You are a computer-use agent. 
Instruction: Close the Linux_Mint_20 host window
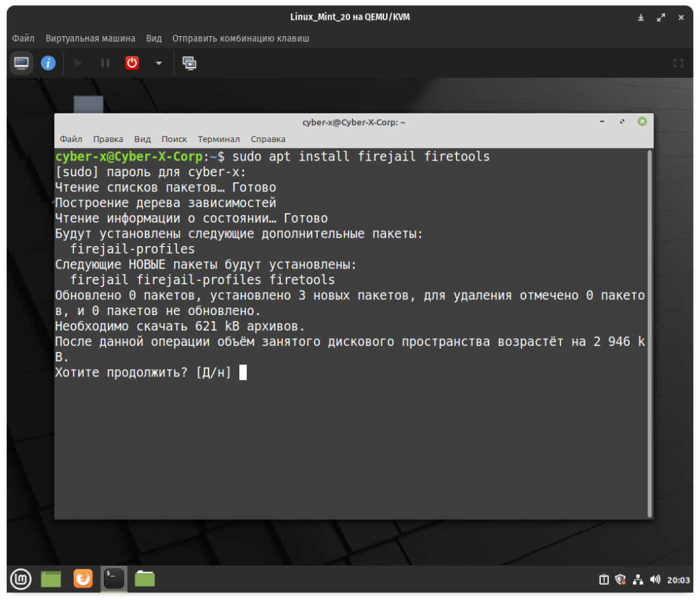[681, 17]
